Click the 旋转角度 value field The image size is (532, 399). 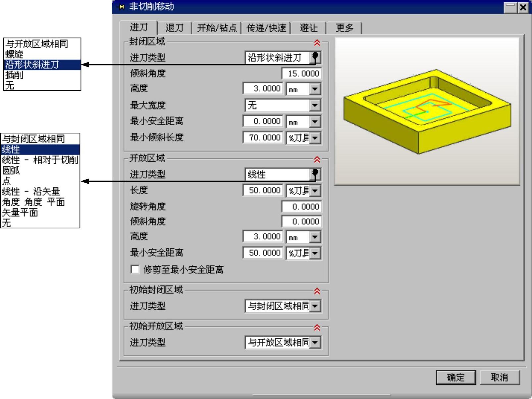301,207
